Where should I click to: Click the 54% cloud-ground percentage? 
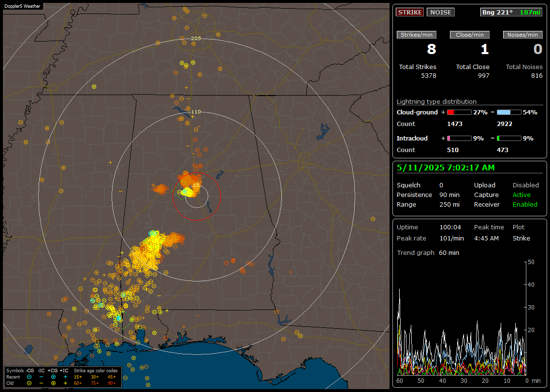coord(530,112)
